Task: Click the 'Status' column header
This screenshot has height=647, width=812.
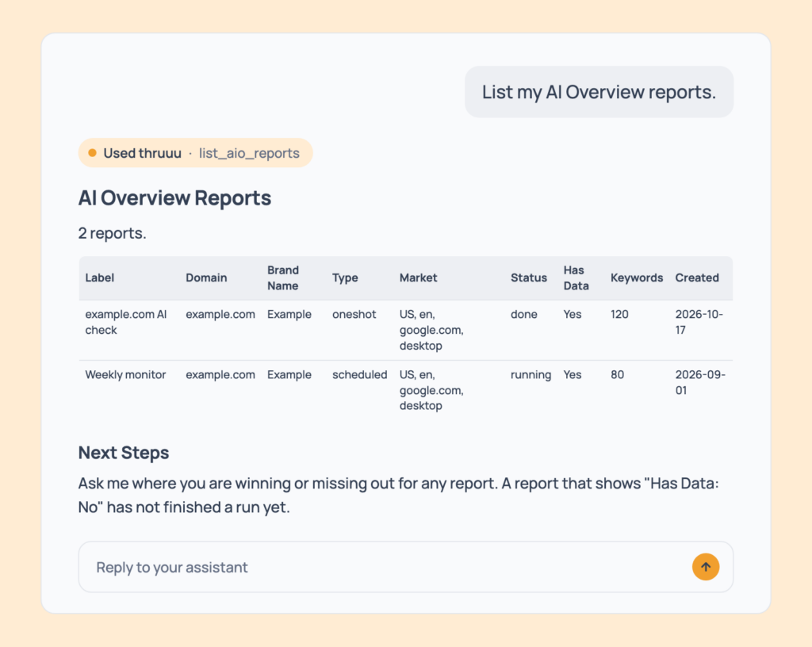Action: coord(529,278)
